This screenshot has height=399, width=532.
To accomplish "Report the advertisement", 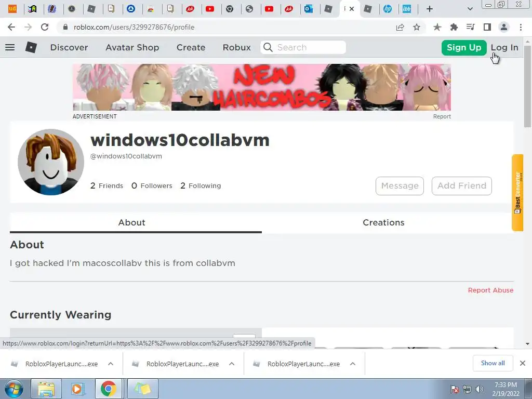I will (x=442, y=116).
